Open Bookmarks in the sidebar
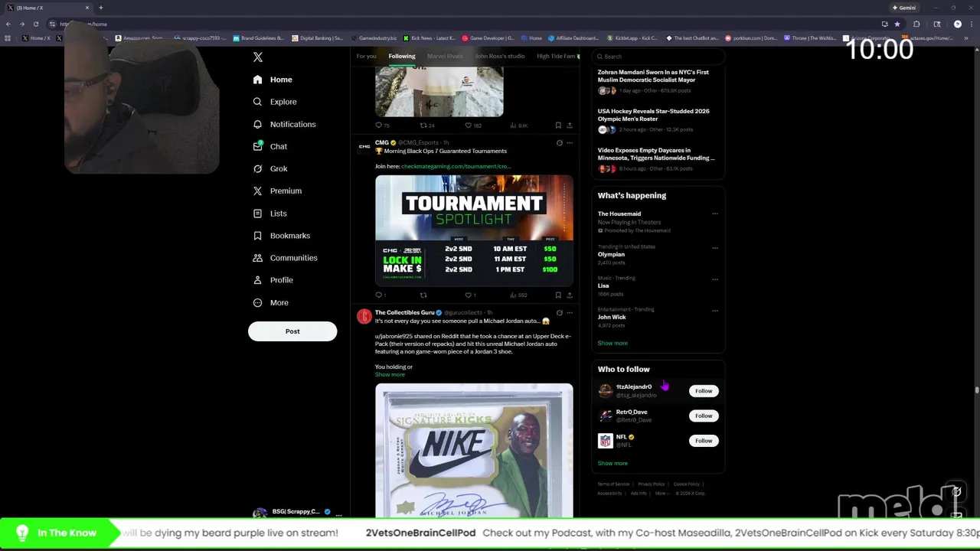Viewport: 980px width, 551px height. coord(281,236)
